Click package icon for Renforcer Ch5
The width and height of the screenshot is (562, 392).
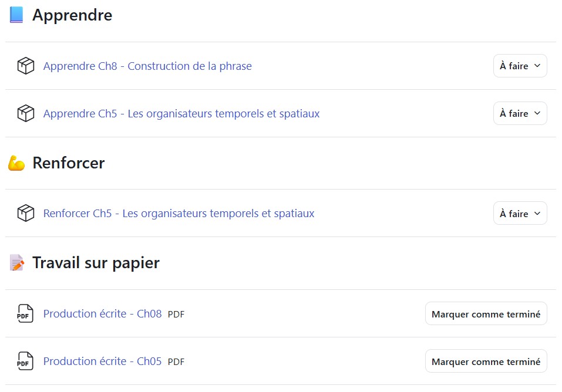26,214
